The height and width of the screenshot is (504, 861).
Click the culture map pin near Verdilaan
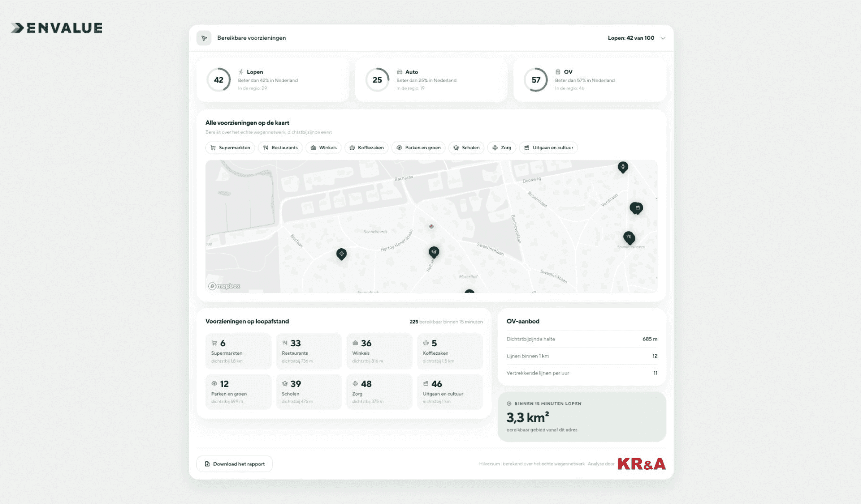tap(637, 208)
